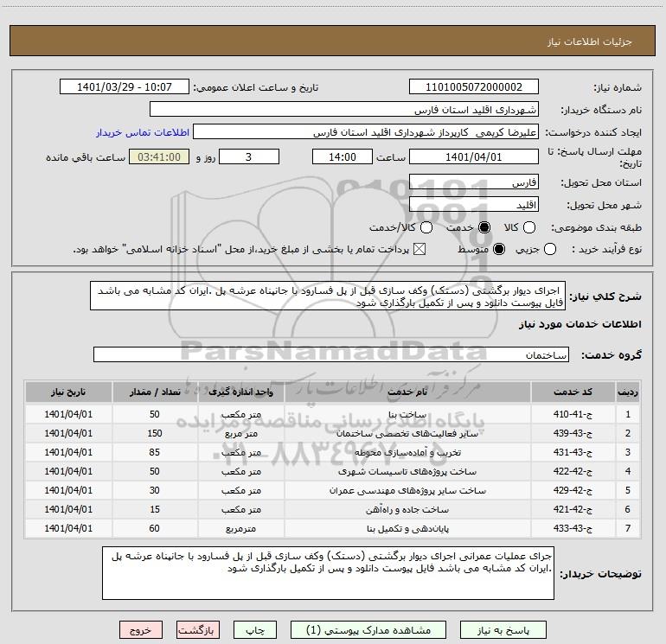Click quantity 85 in row 3

click(x=155, y=452)
